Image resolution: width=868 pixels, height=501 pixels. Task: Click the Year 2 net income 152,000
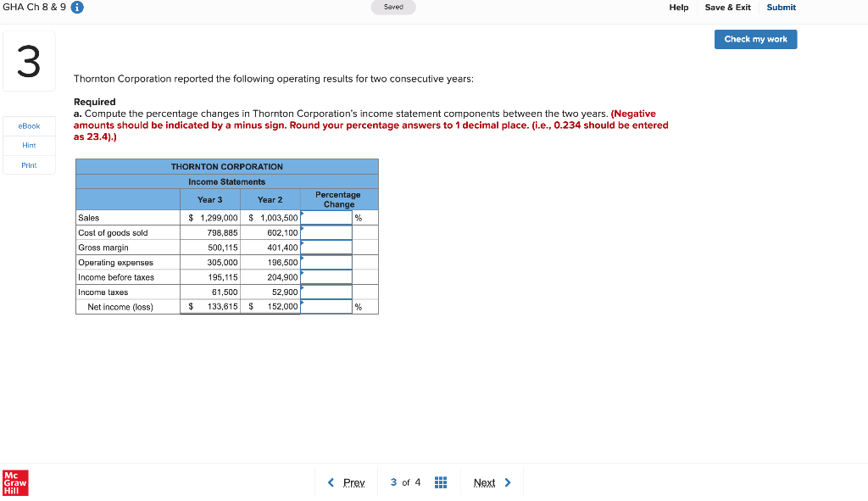point(282,307)
